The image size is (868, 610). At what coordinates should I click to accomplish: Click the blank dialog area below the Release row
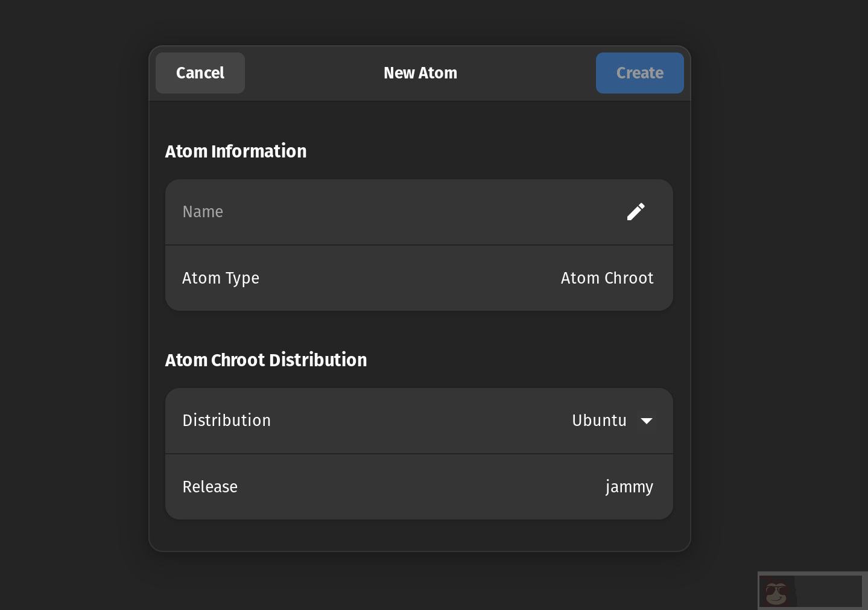tap(419, 535)
